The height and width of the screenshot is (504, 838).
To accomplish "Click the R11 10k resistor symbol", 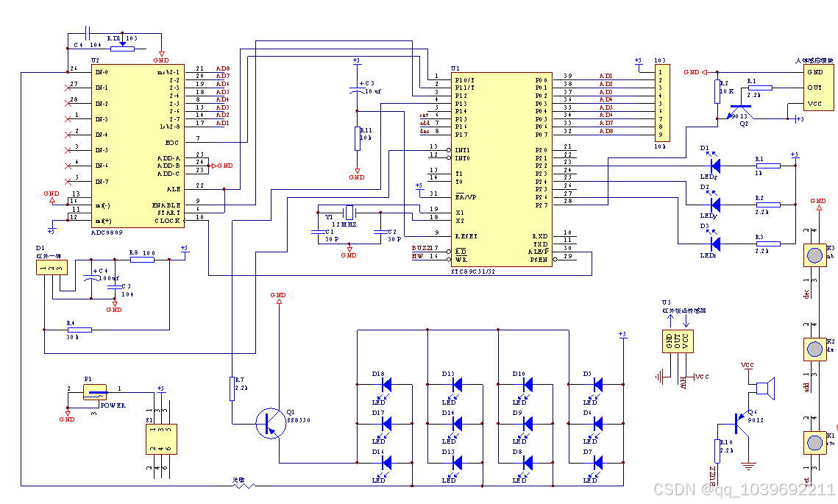I will 358,138.
